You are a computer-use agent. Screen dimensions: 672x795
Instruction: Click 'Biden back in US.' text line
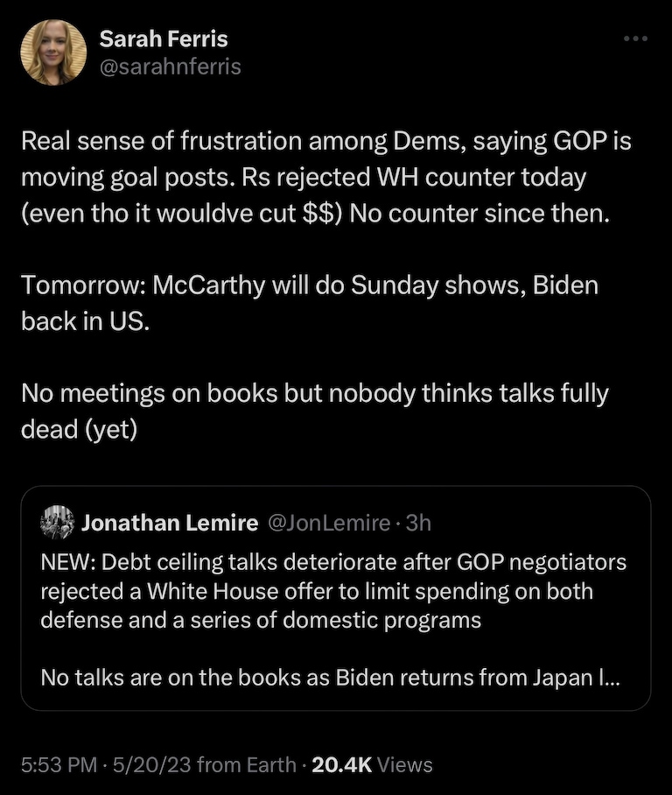click(86, 320)
